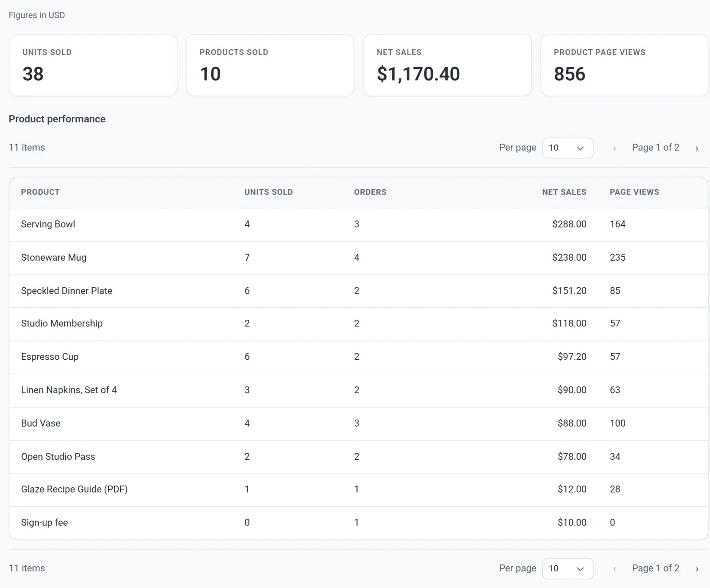Image resolution: width=710 pixels, height=588 pixels.
Task: Open the bottom Per page dropdown
Action: 568,568
